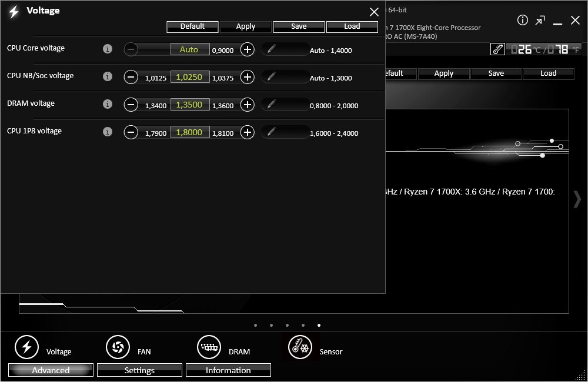Edit CPU NB/Soc voltage with pencil icon
The image size is (588, 382).
pyautogui.click(x=271, y=77)
